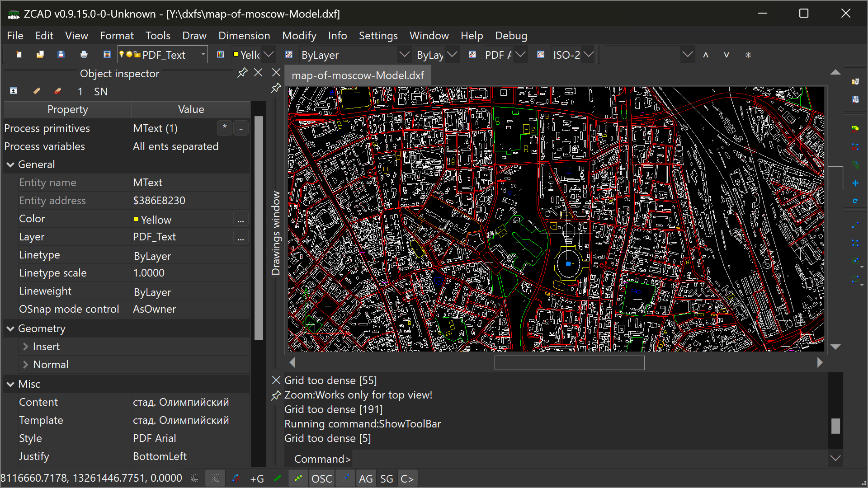Click the linetype icon before ByLayer

pyautogui.click(x=289, y=55)
